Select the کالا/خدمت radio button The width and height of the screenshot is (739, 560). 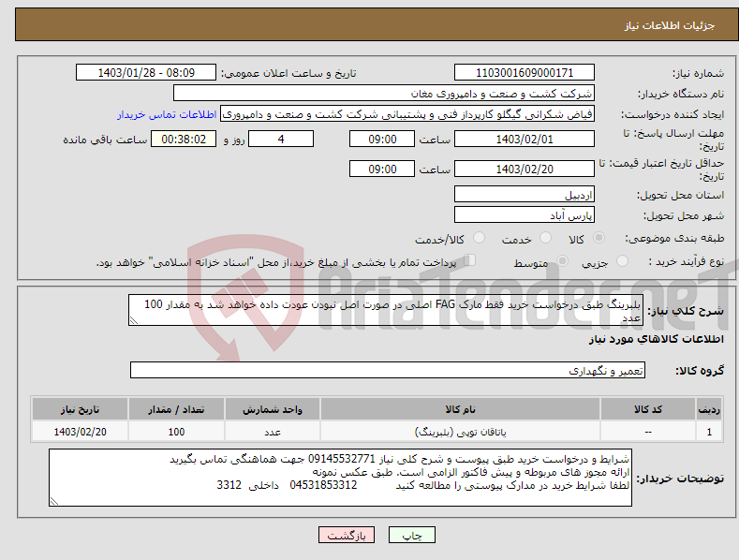pyautogui.click(x=479, y=238)
